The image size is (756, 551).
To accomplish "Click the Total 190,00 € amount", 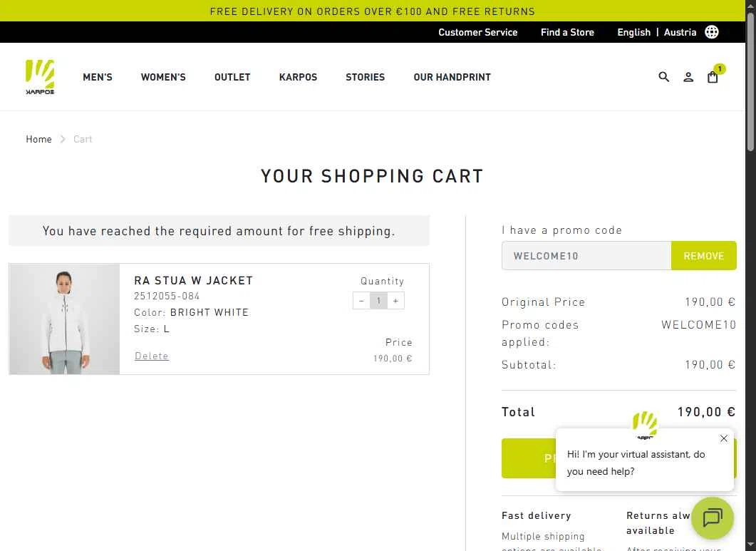I will coord(706,411).
